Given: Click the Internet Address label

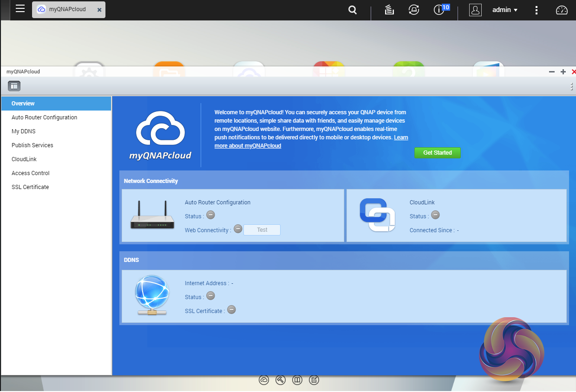Looking at the screenshot, I should (207, 283).
